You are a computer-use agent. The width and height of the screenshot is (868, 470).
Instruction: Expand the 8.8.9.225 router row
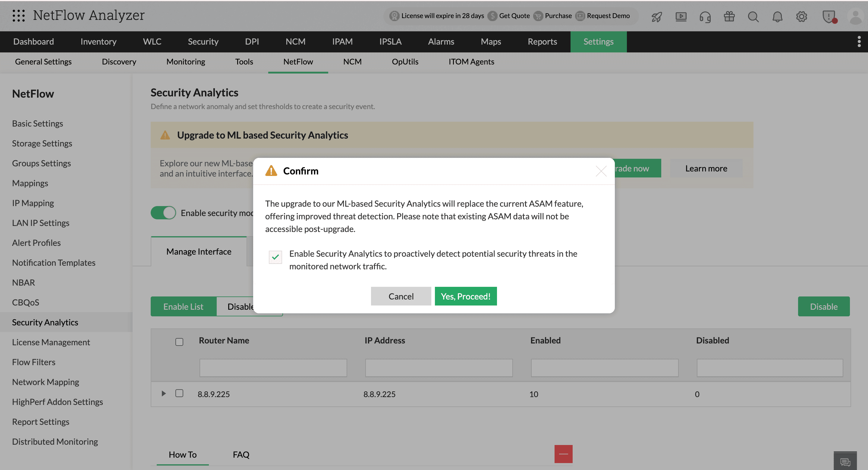(163, 393)
